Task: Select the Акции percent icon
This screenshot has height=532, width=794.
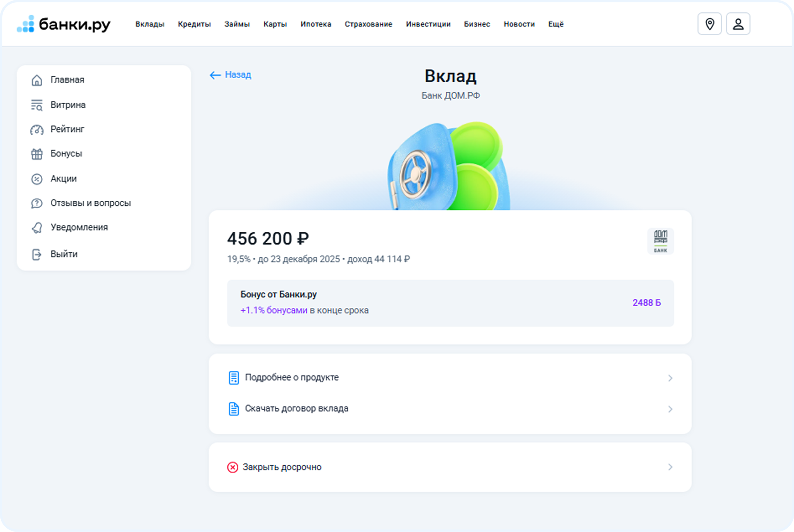Action: [x=37, y=179]
